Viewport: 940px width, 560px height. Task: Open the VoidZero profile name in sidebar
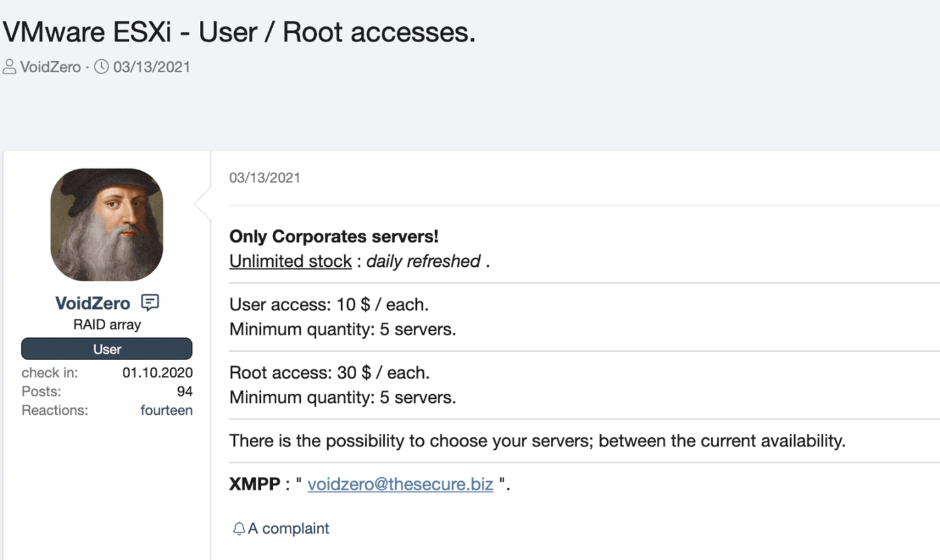click(93, 303)
